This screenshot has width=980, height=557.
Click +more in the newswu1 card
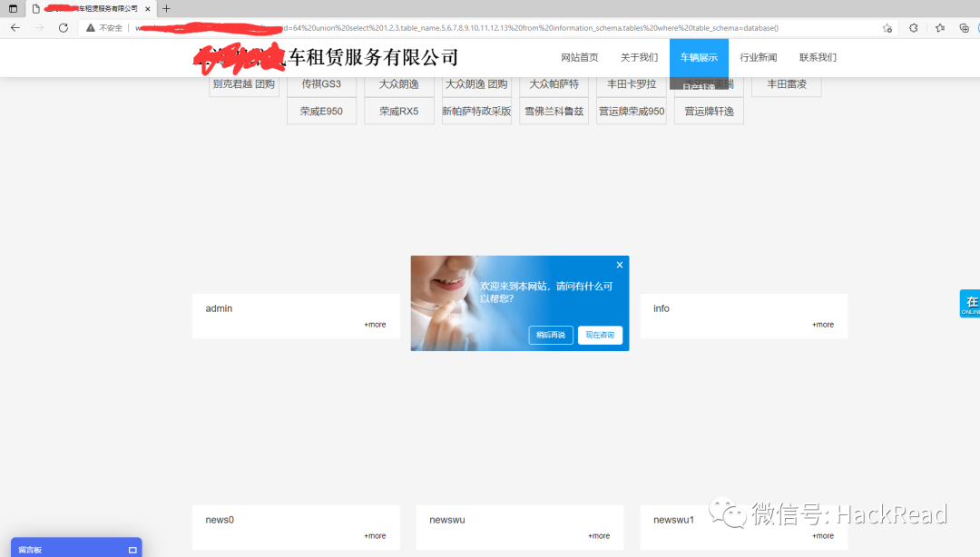point(822,536)
